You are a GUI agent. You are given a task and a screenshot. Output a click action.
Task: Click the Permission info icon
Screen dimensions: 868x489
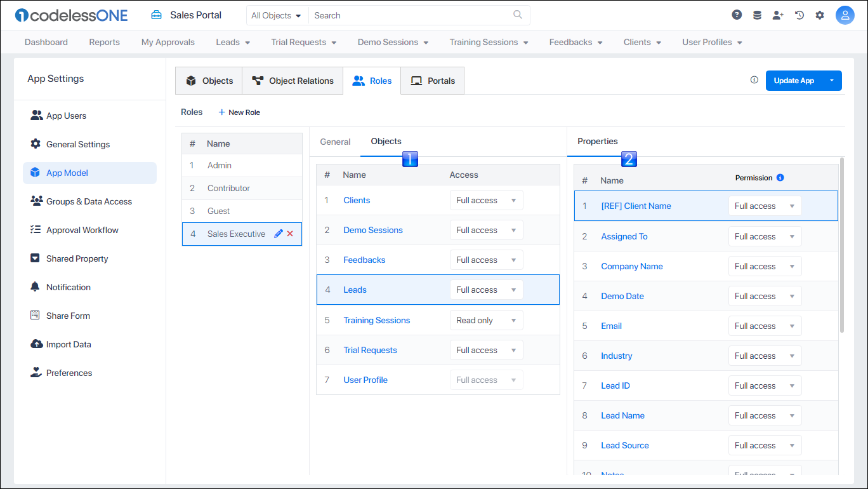[780, 178]
